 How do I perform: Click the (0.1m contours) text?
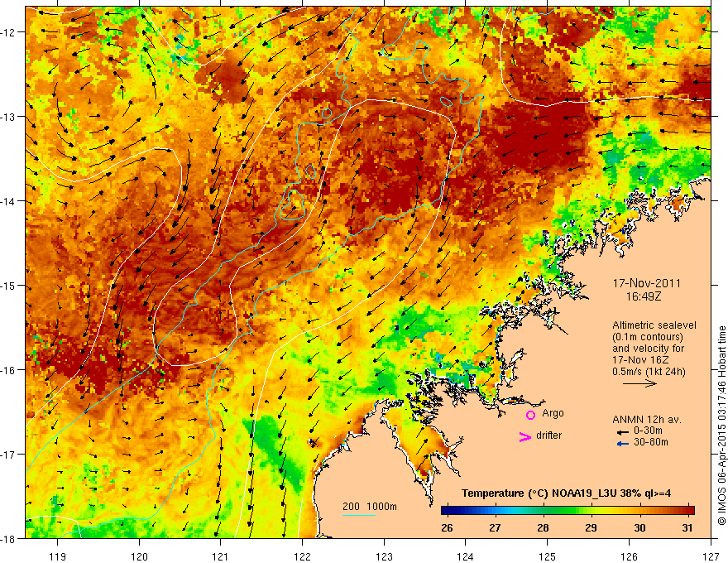point(648,337)
